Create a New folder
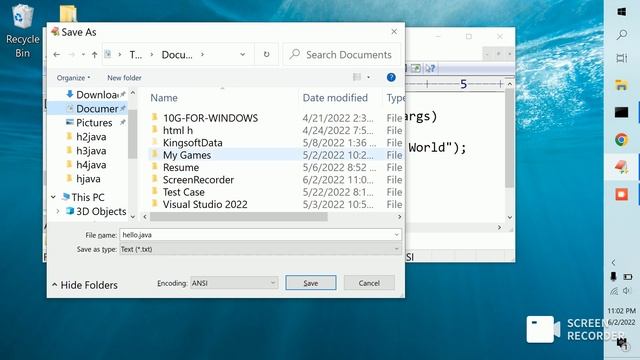 (124, 78)
